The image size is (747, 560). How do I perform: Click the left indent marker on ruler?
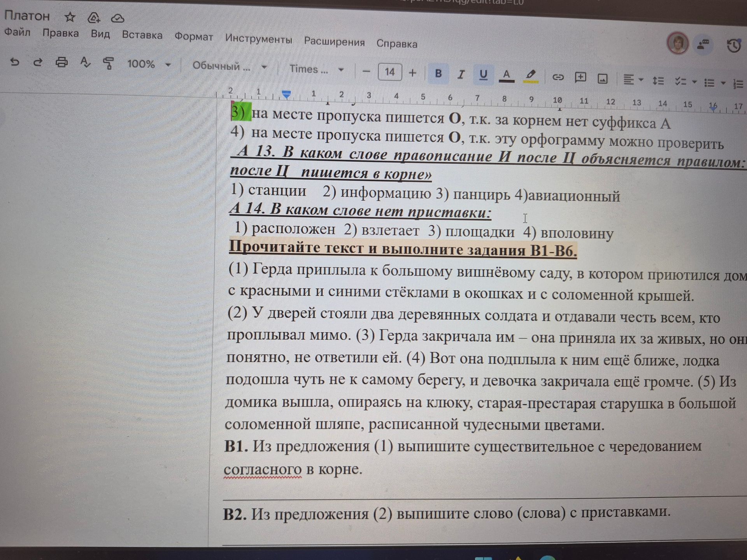286,94
